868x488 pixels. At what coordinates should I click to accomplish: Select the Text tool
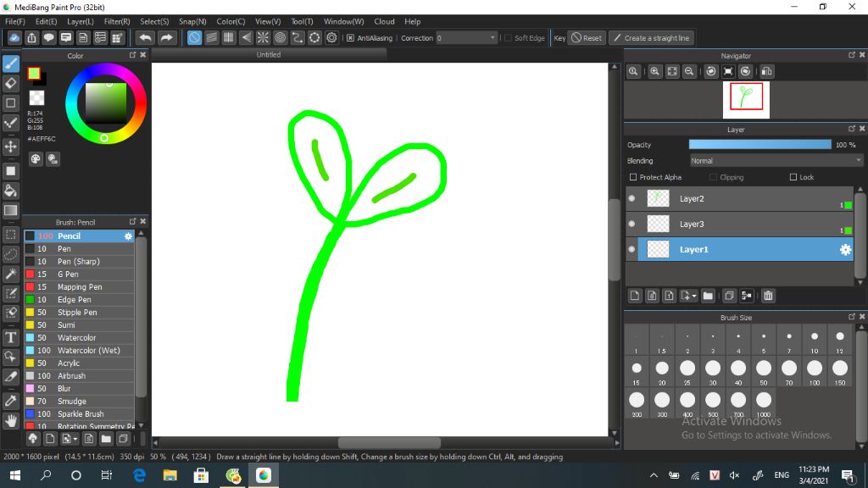10,337
